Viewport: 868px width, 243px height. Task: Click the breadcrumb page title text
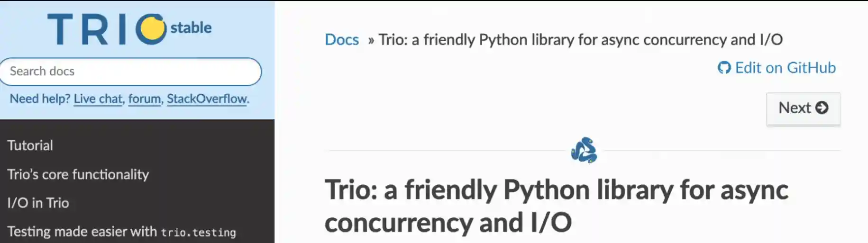[580, 39]
